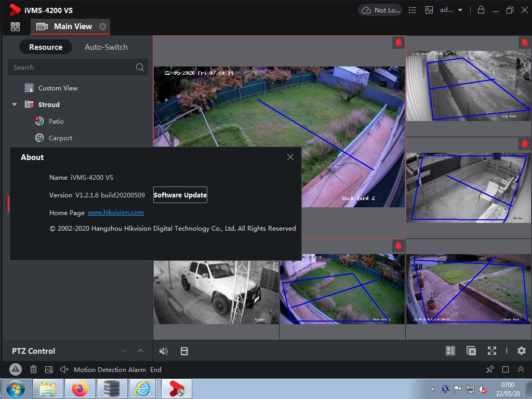This screenshot has height=399, width=532.
Task: Click the Software Update button
Action: pyautogui.click(x=180, y=195)
